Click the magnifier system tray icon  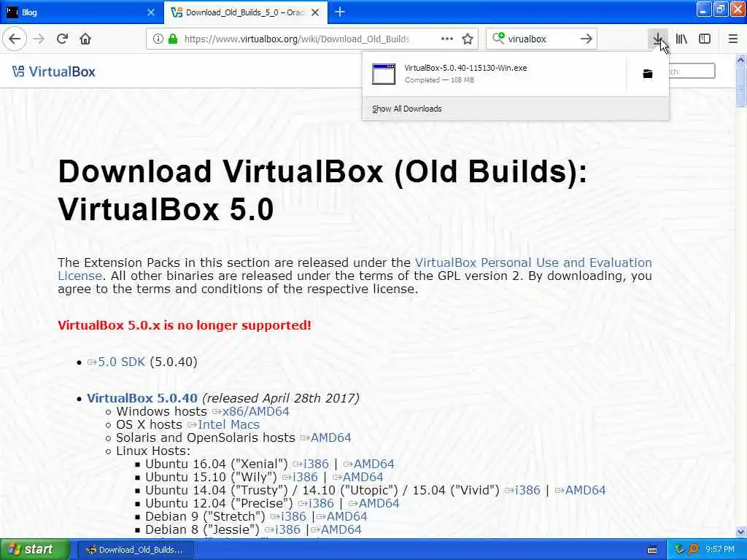693,550
